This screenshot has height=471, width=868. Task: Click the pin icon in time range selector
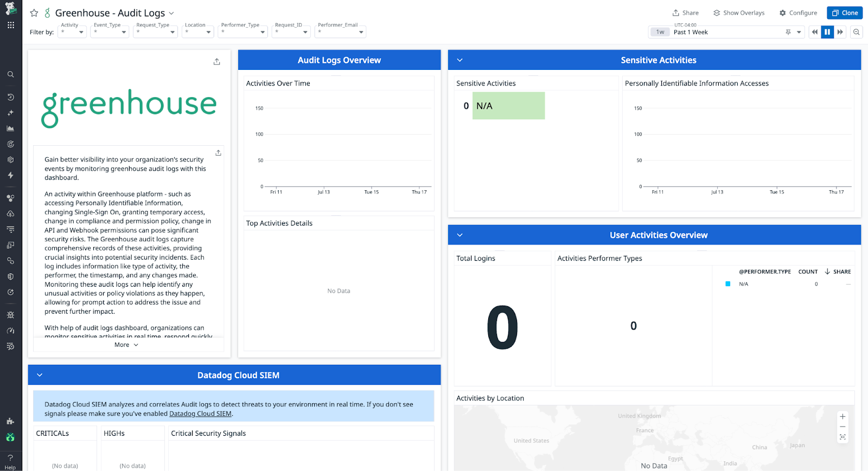click(x=788, y=32)
